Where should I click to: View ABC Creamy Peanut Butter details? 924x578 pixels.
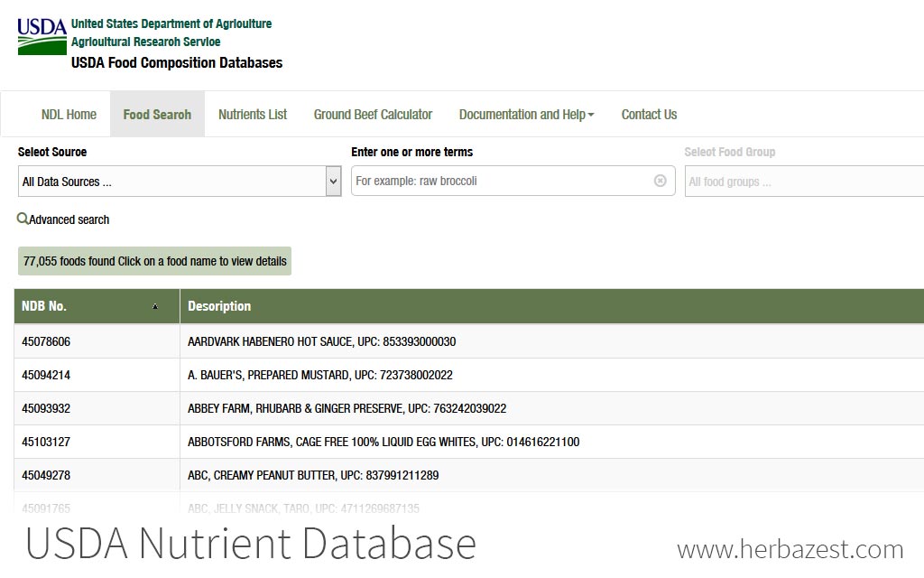pyautogui.click(x=313, y=475)
